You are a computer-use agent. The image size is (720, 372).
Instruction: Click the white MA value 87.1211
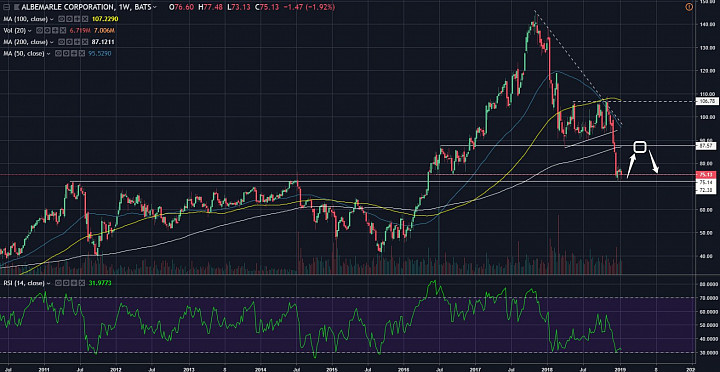pyautogui.click(x=103, y=42)
